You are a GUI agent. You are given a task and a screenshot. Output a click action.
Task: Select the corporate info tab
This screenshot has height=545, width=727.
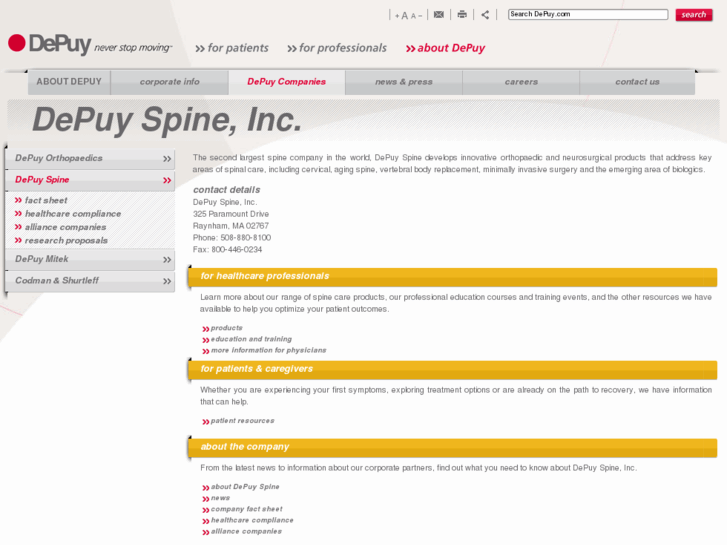tap(170, 82)
